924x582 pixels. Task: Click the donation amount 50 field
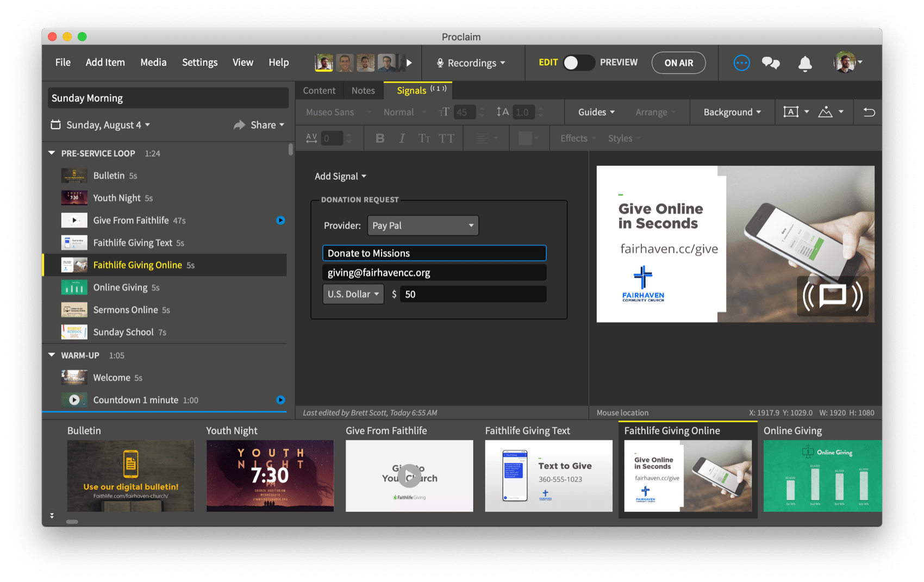coord(473,294)
